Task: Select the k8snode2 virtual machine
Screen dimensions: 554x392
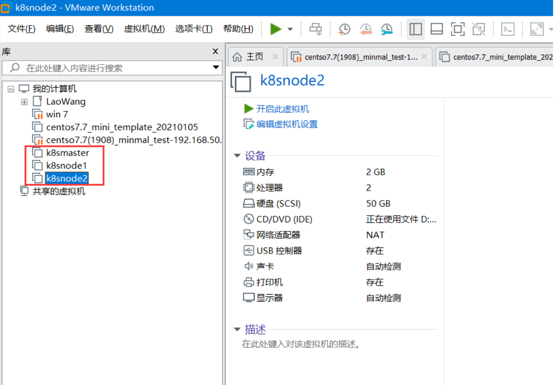Action: coord(67,179)
